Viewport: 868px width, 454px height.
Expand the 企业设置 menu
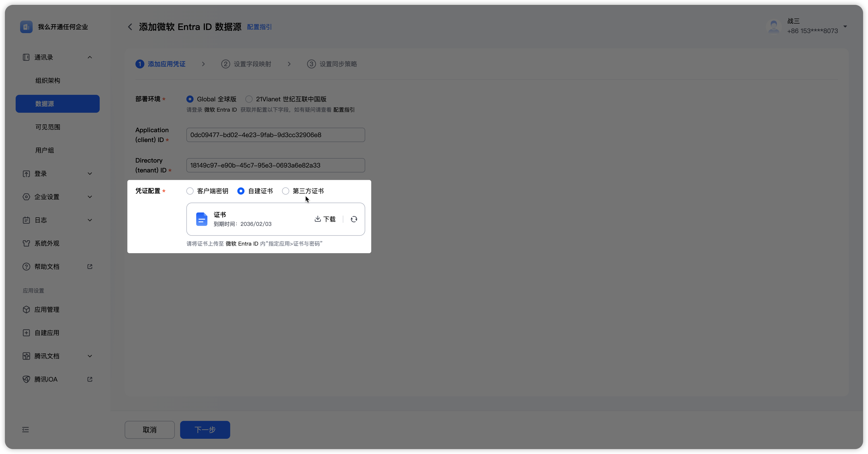tap(90, 197)
